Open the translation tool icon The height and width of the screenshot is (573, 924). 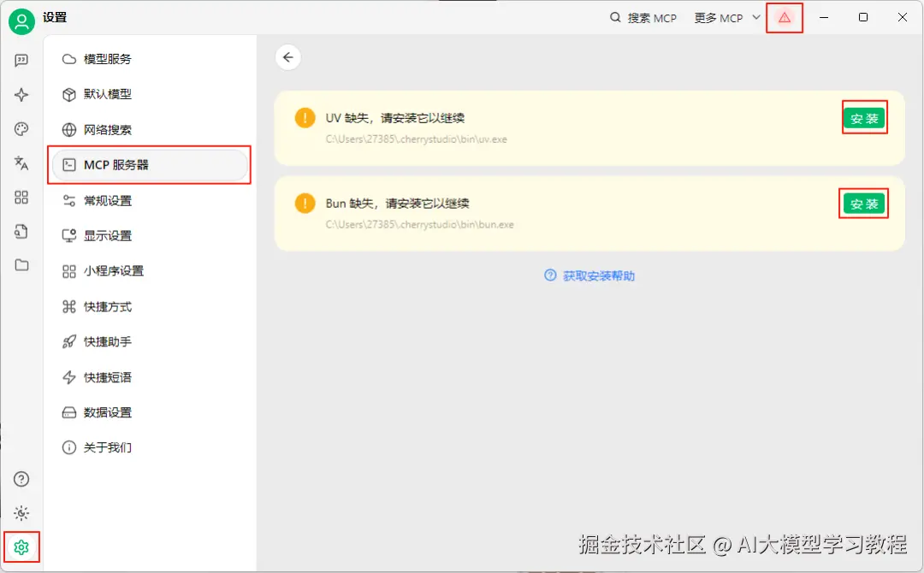click(21, 163)
